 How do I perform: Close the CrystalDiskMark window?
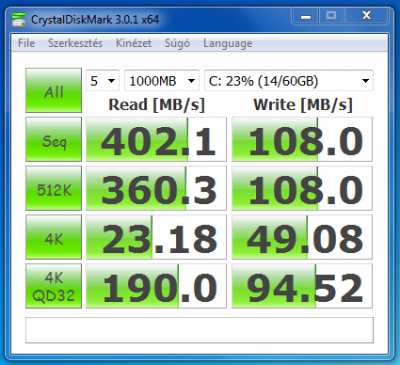click(x=367, y=16)
